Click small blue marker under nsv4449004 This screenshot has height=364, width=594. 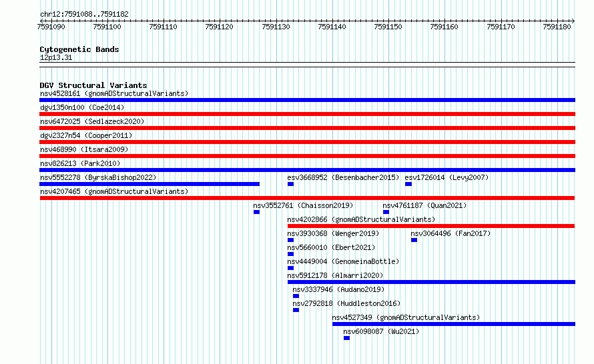pyautogui.click(x=290, y=268)
